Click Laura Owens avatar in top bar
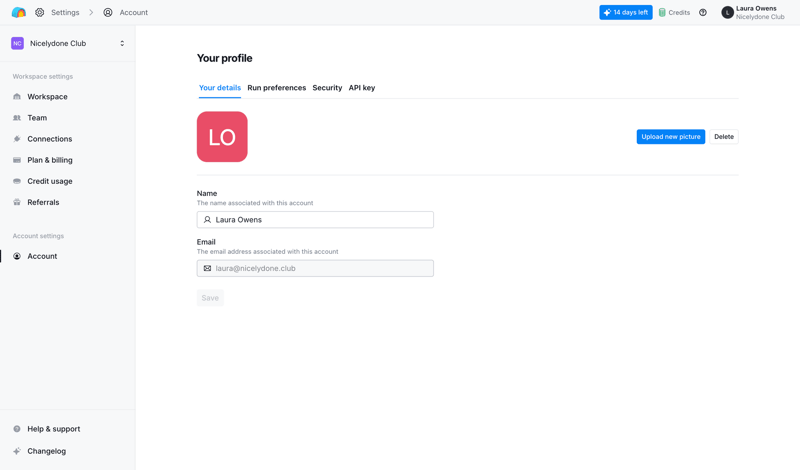 tap(727, 12)
